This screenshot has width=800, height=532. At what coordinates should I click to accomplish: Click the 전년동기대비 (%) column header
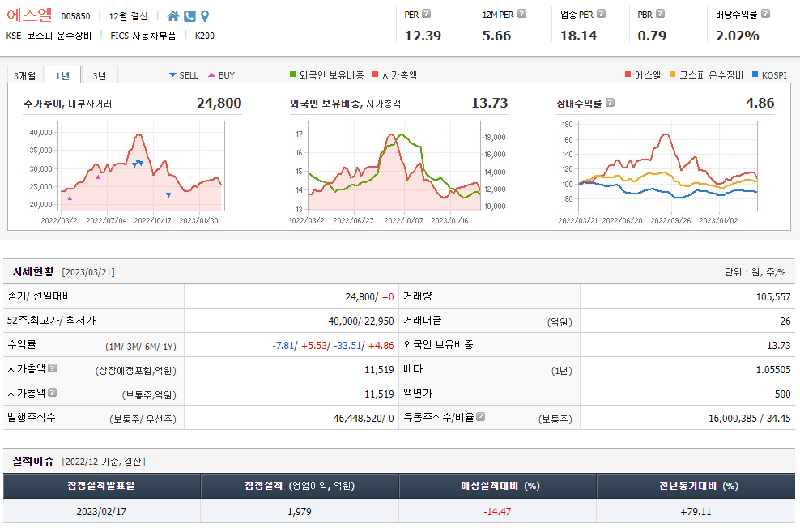tap(696, 486)
